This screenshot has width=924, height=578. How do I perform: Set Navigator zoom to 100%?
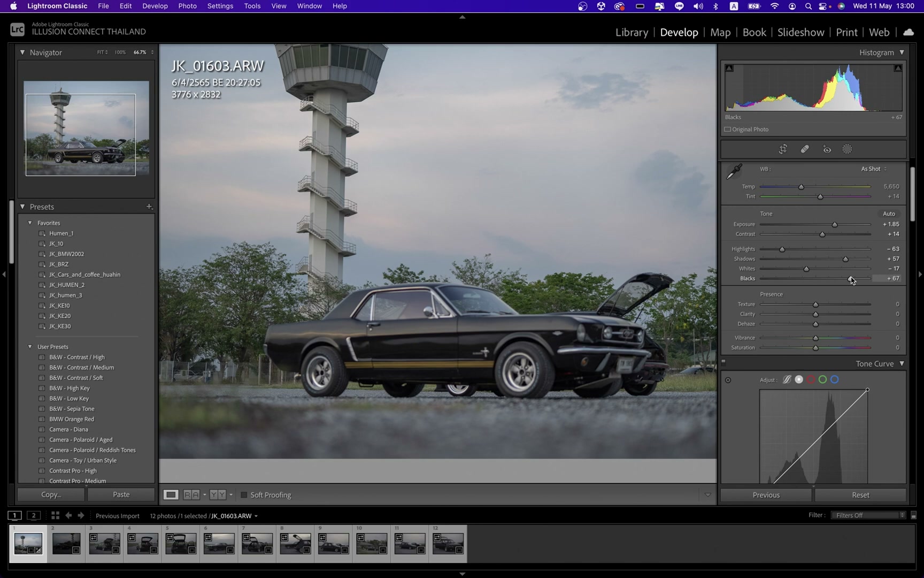(x=120, y=52)
